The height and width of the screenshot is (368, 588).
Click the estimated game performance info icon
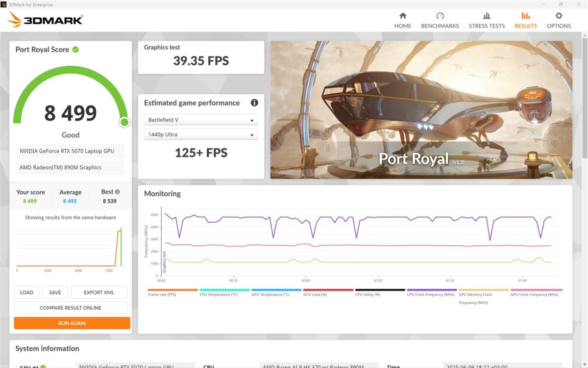(x=254, y=103)
